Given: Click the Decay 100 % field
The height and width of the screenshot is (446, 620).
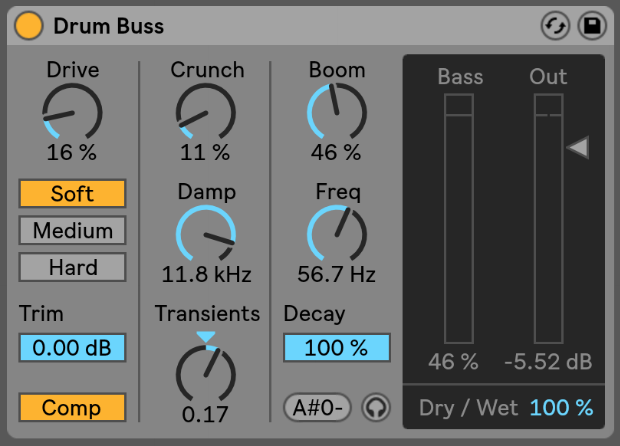Looking at the screenshot, I should click(x=337, y=348).
